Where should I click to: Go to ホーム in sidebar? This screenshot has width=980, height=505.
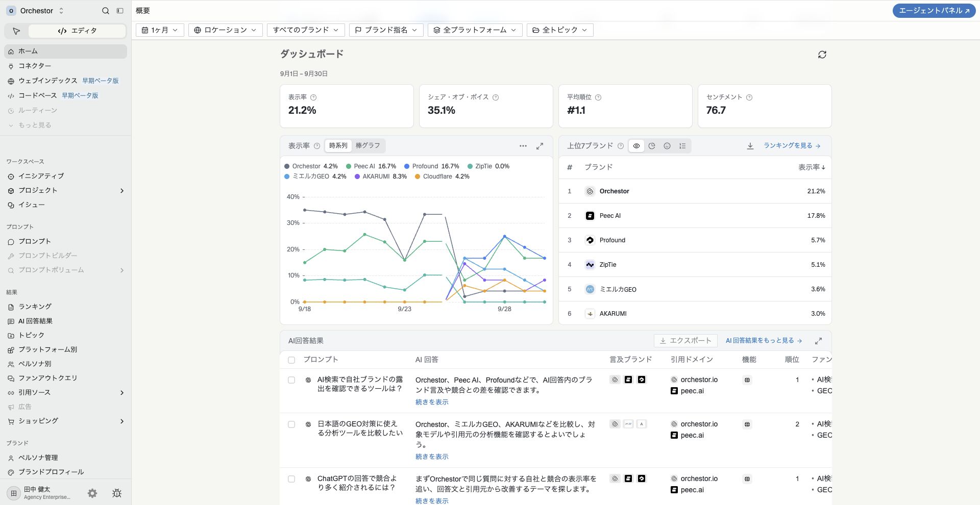coord(65,52)
